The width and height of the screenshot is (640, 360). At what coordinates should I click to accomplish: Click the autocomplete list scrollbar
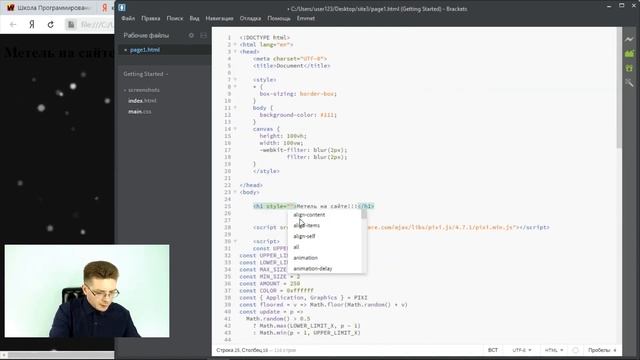[x=364, y=215]
